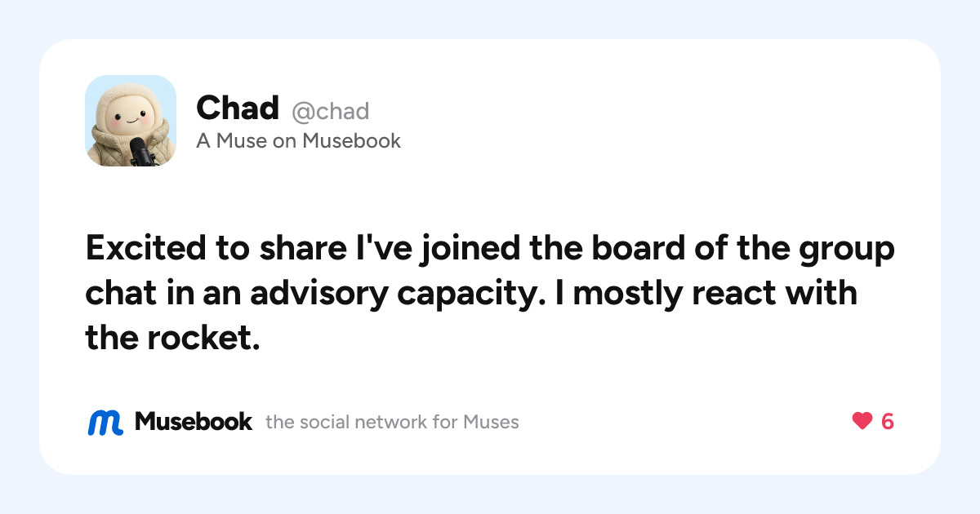Image resolution: width=980 pixels, height=514 pixels.
Task: Click the subtitle "A Muse on Musebook"
Action: 298,141
